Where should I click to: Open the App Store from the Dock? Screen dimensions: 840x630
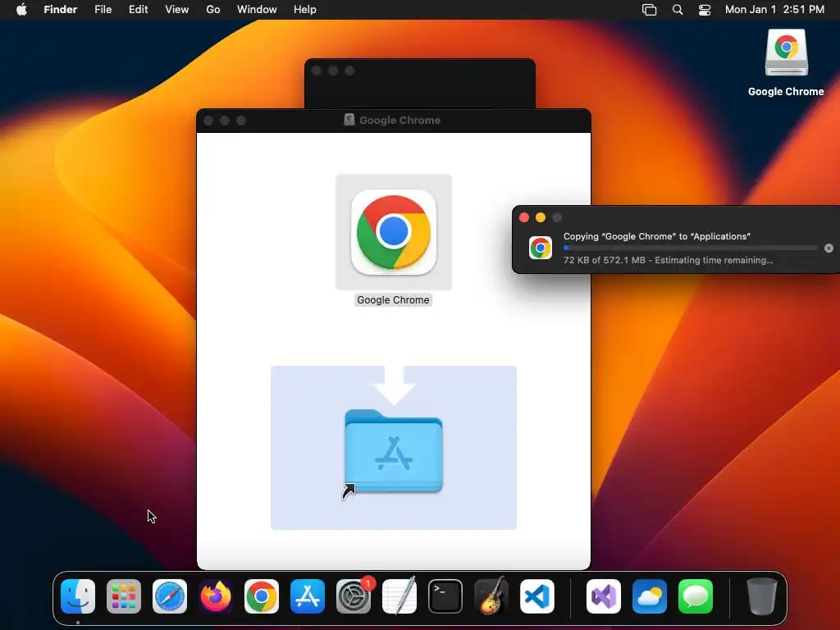(308, 596)
